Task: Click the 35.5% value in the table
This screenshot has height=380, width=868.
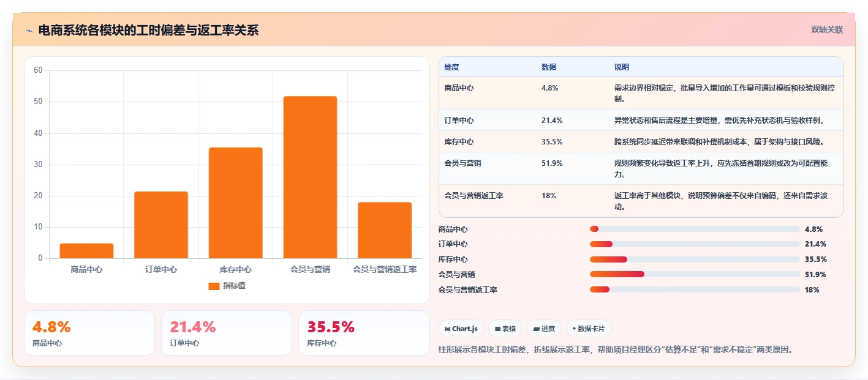Action: point(552,141)
